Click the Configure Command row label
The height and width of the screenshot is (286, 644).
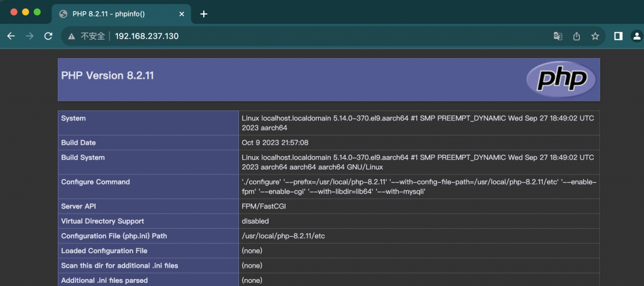coord(96,182)
